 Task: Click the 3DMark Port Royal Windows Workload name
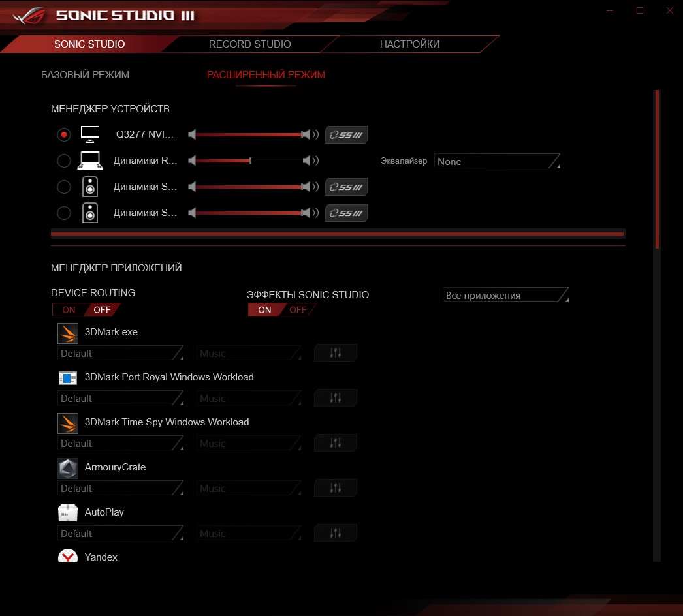(x=169, y=377)
